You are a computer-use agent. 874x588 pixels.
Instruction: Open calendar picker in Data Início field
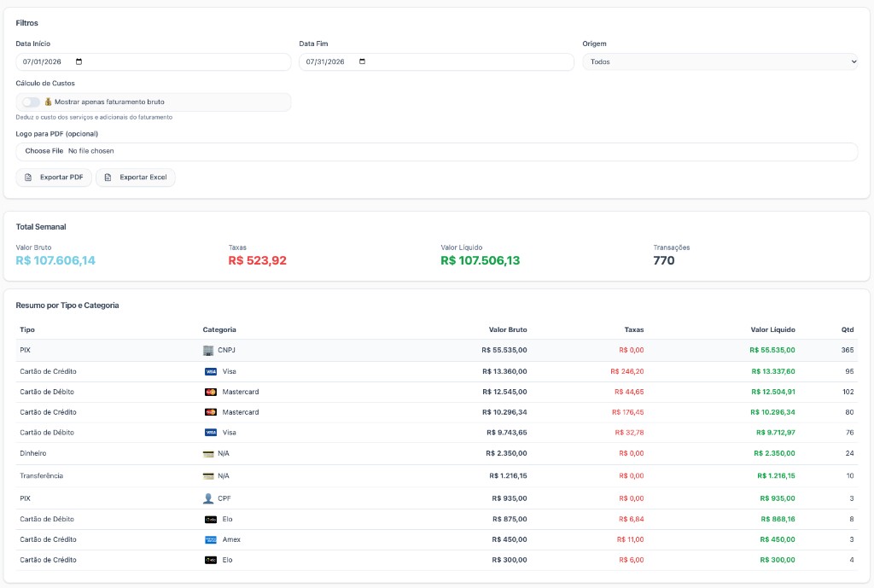(x=79, y=61)
